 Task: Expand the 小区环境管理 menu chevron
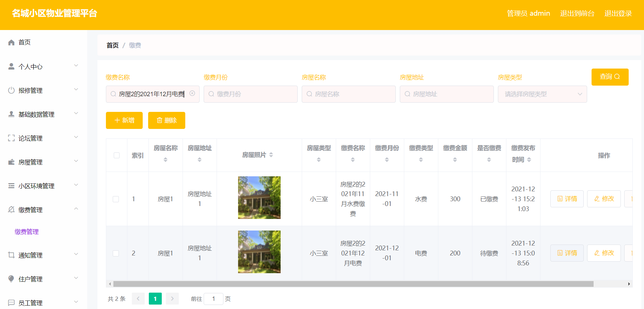pyautogui.click(x=76, y=185)
